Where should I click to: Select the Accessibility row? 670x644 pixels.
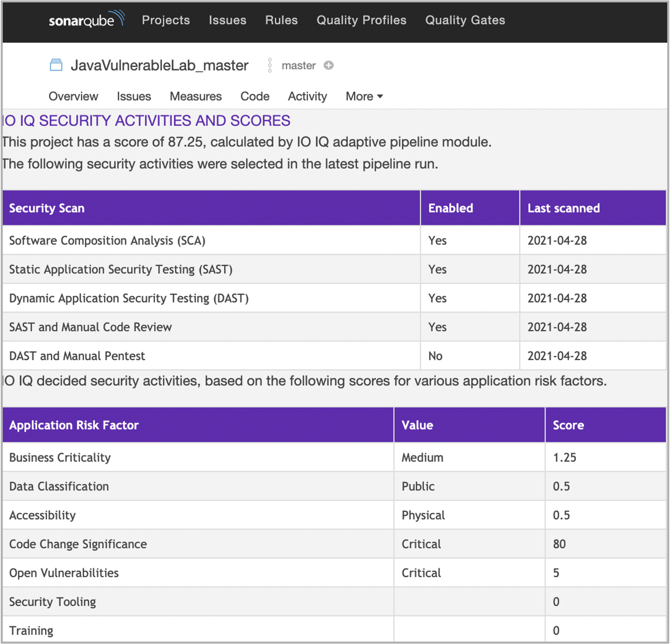(x=334, y=515)
